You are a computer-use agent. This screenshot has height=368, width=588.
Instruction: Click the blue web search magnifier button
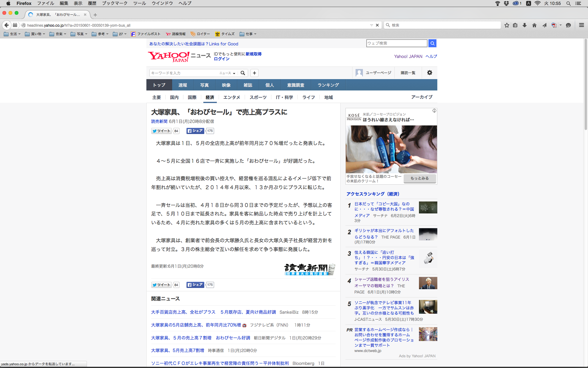432,43
